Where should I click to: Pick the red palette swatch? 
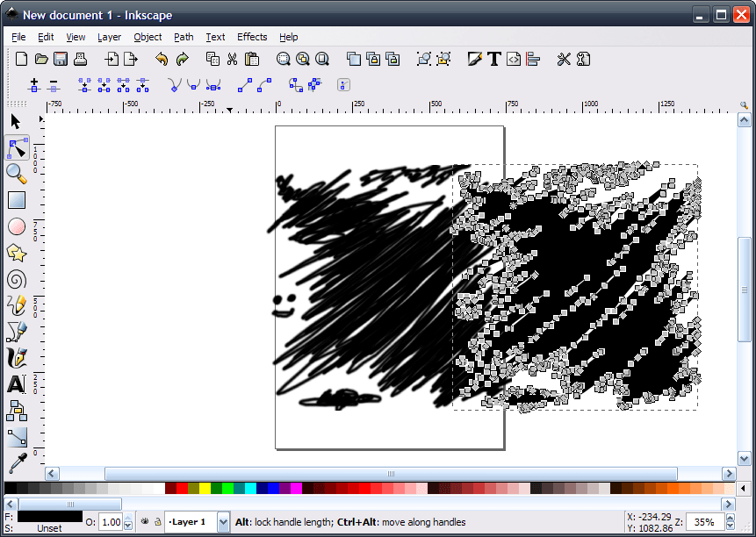182,488
